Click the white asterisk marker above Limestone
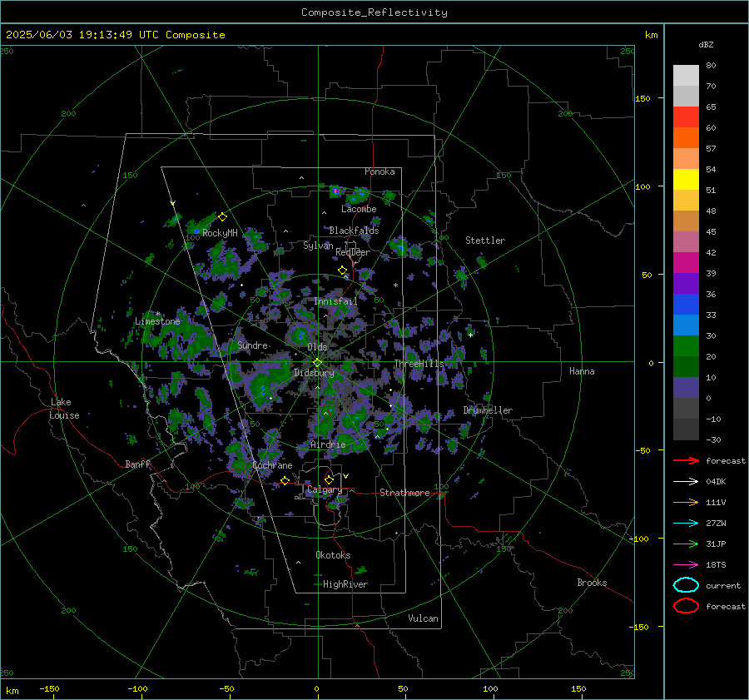This screenshot has width=749, height=700. tap(157, 314)
